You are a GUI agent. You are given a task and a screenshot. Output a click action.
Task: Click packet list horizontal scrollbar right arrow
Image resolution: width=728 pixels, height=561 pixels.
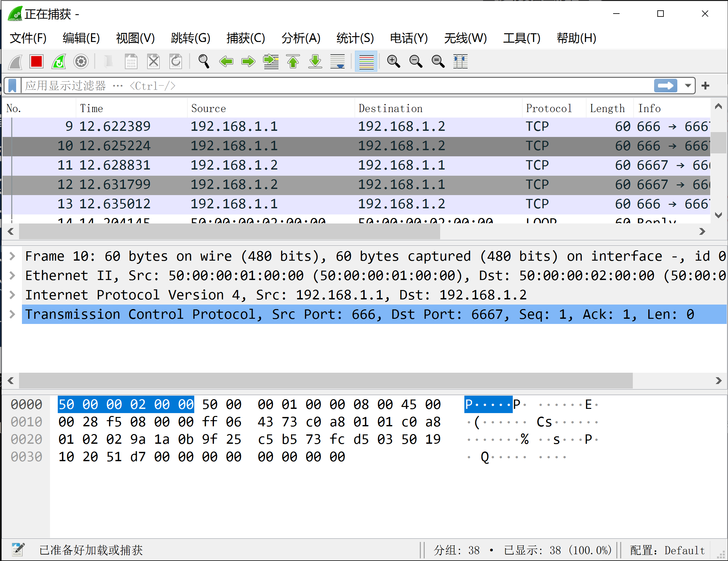pyautogui.click(x=702, y=232)
